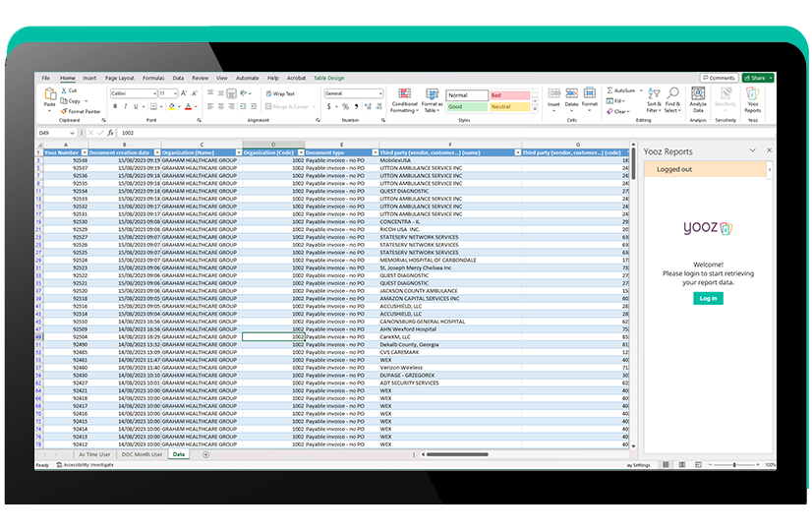Click the Comments button
The width and height of the screenshot is (812, 532).
pos(719,78)
